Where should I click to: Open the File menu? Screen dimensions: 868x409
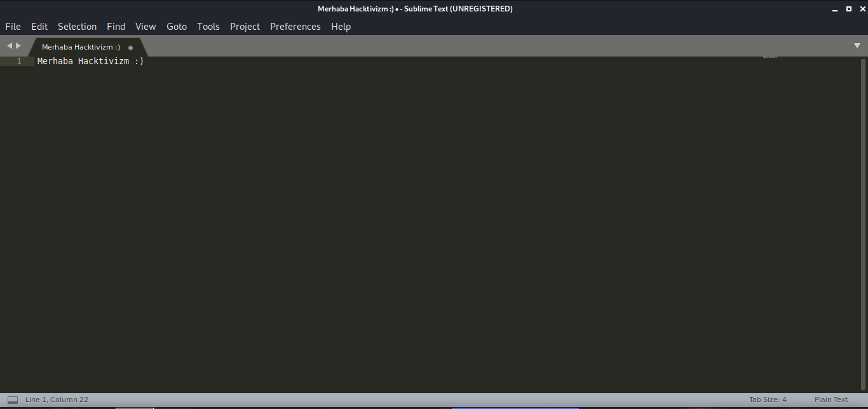pos(13,27)
